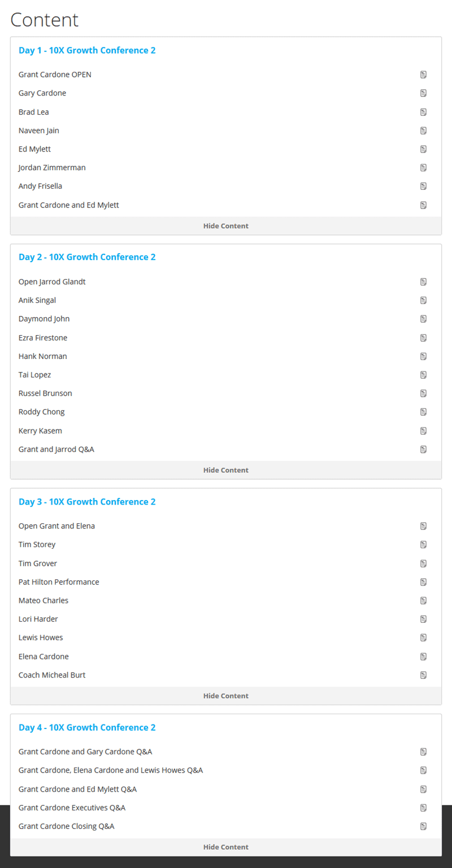Open Grant Cardone Closing Q&A
Viewport: 452px width, 868px height.
[x=66, y=826]
